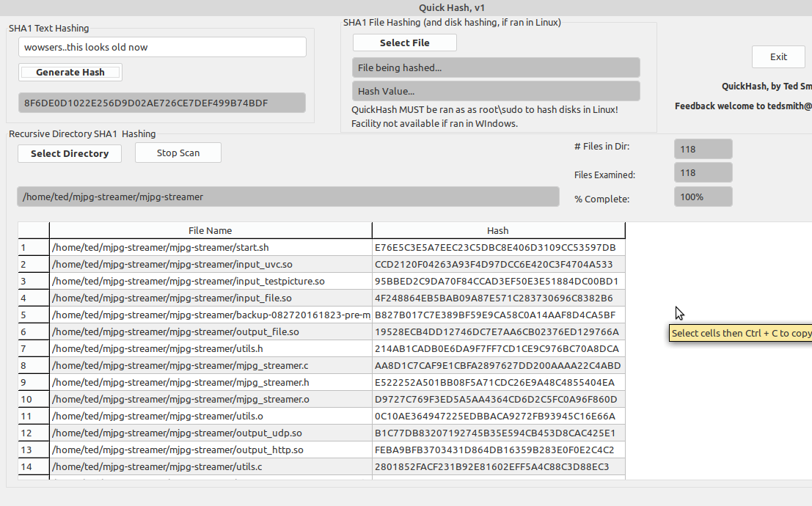This screenshot has width=812, height=506.
Task: Open the Select Directory chooser
Action: tap(70, 153)
